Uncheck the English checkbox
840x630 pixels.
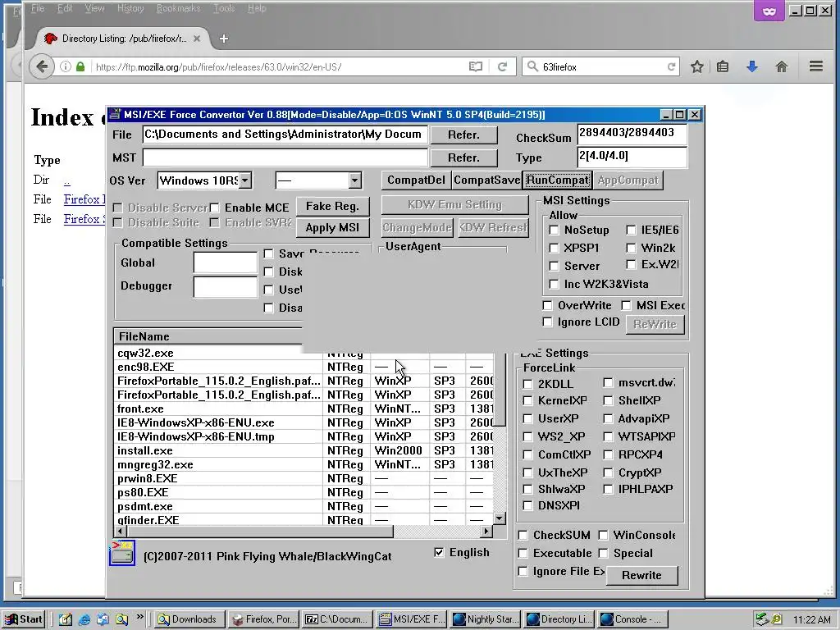tap(440, 552)
